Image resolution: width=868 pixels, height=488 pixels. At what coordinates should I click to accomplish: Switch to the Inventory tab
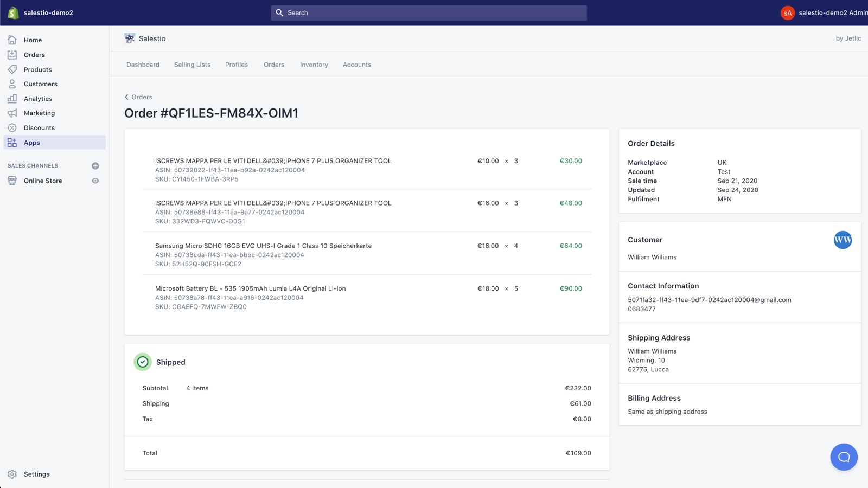314,65
